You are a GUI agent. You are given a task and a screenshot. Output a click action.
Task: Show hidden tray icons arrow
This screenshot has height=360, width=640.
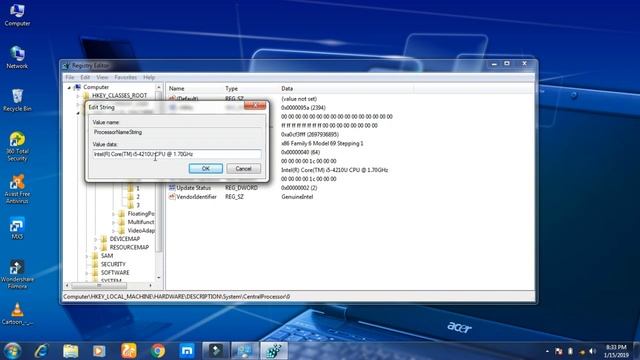point(547,351)
